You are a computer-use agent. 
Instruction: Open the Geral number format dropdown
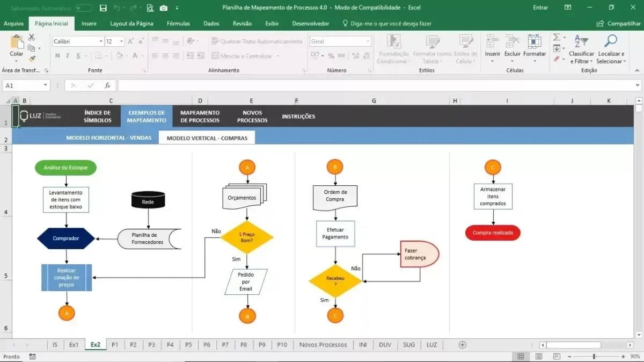(x=368, y=41)
